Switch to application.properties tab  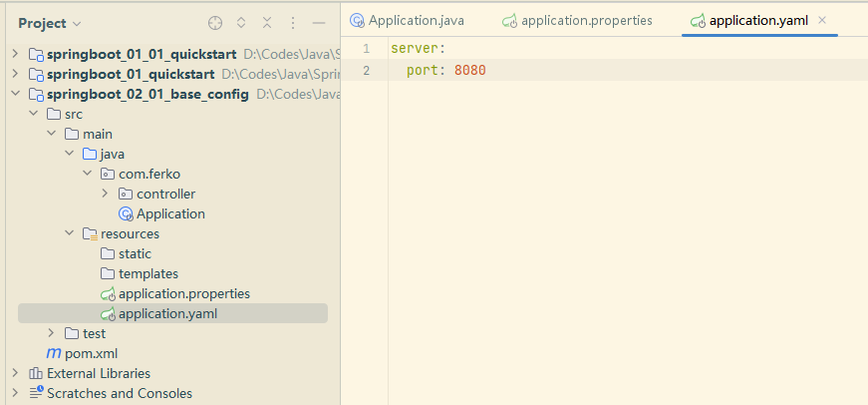(x=577, y=21)
